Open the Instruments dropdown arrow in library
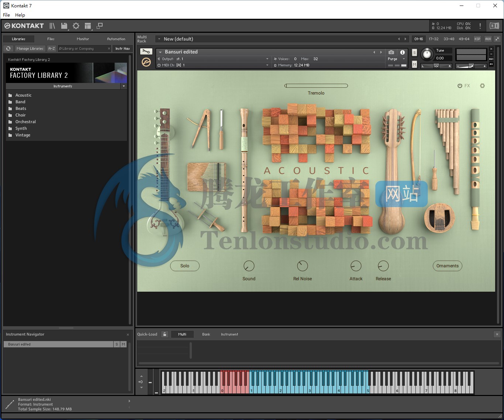Screen dimensions: 504x420 tap(124, 86)
